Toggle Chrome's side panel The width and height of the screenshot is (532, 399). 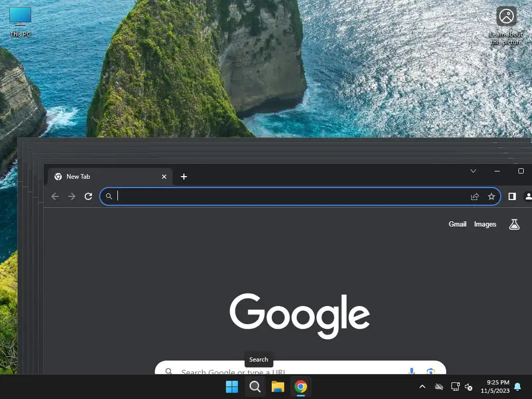[512, 196]
